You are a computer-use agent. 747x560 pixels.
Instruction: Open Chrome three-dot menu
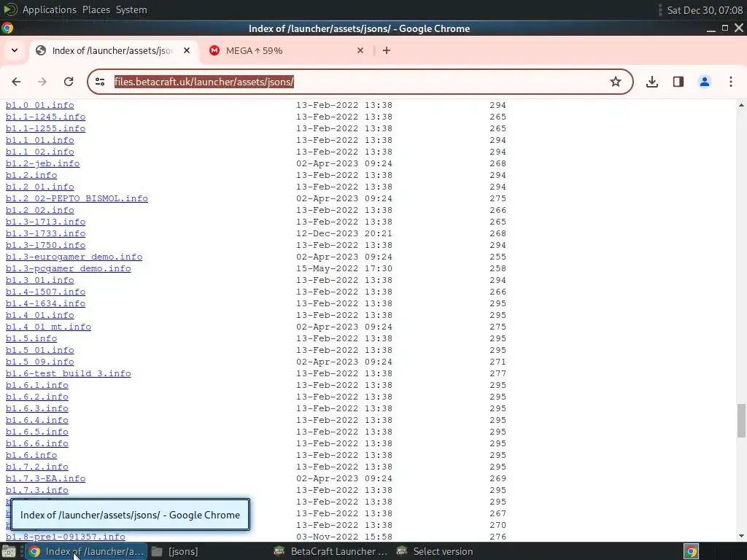[731, 82]
